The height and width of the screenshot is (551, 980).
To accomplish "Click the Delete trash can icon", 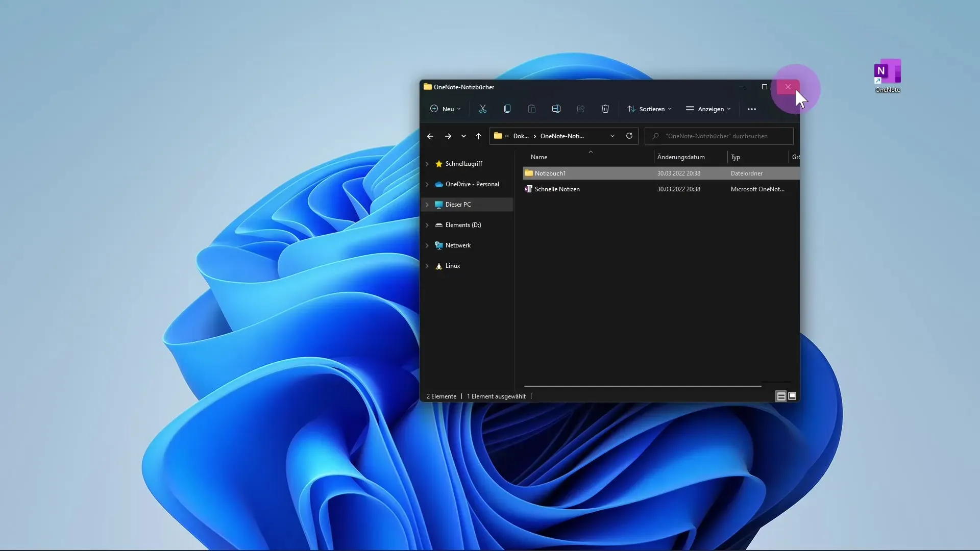I will pos(605,109).
